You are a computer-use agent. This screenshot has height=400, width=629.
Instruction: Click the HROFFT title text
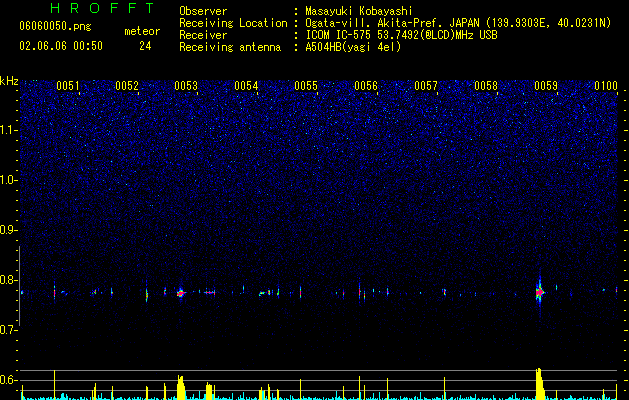102,8
